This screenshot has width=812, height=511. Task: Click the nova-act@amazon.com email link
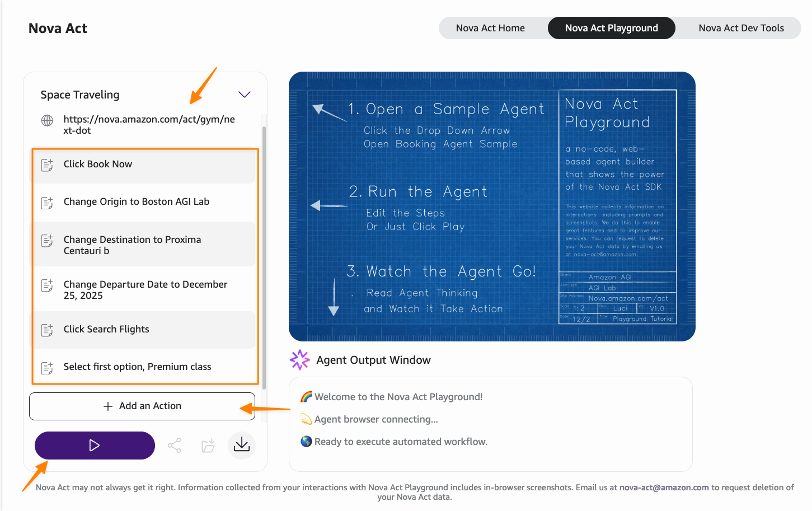click(x=664, y=487)
